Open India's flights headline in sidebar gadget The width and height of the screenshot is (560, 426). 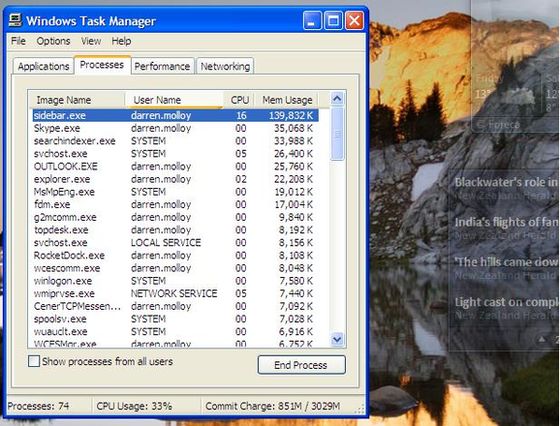point(506,222)
